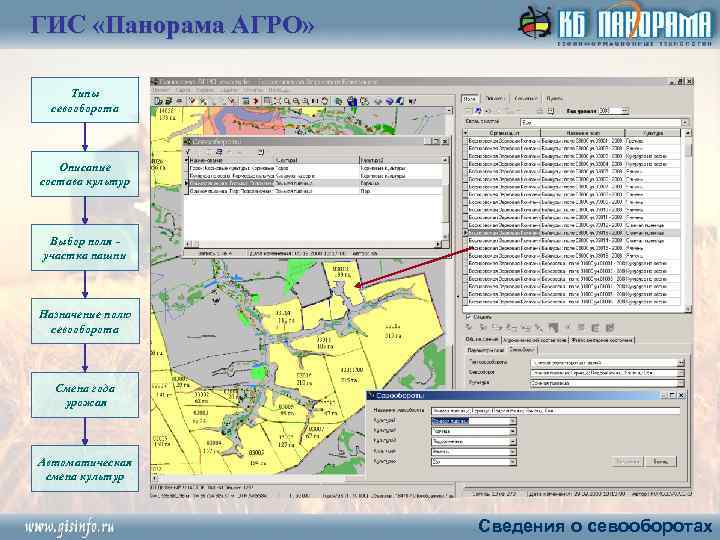Click the vertical scrollbar of the fields table
This screenshot has width=720, height=540.
[687, 220]
